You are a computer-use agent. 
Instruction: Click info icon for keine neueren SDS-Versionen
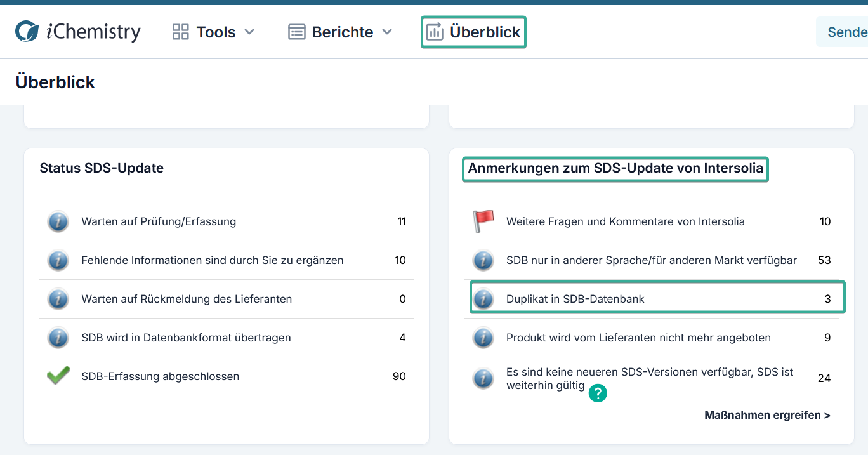pos(483,378)
